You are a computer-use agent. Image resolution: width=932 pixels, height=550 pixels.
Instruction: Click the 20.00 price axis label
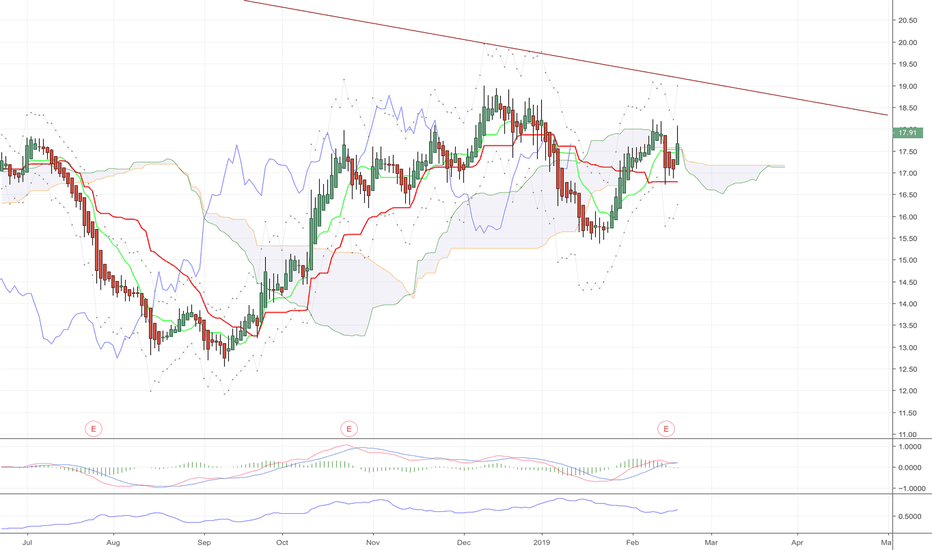(907, 43)
